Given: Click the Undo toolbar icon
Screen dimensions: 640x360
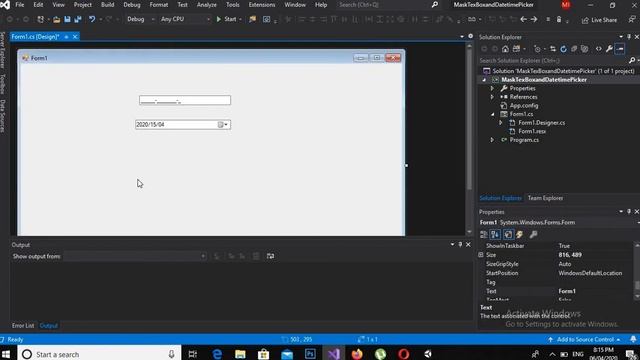Looking at the screenshot, I should [x=92, y=19].
